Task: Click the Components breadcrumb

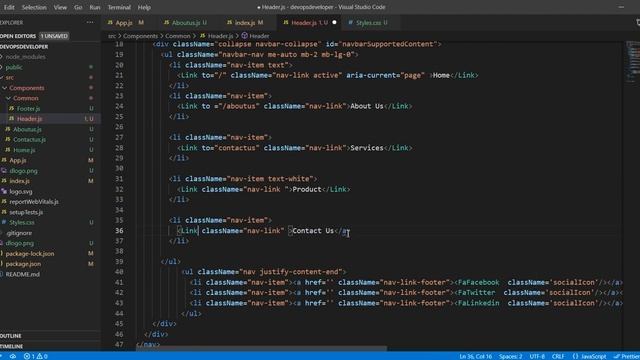Action: [x=140, y=36]
